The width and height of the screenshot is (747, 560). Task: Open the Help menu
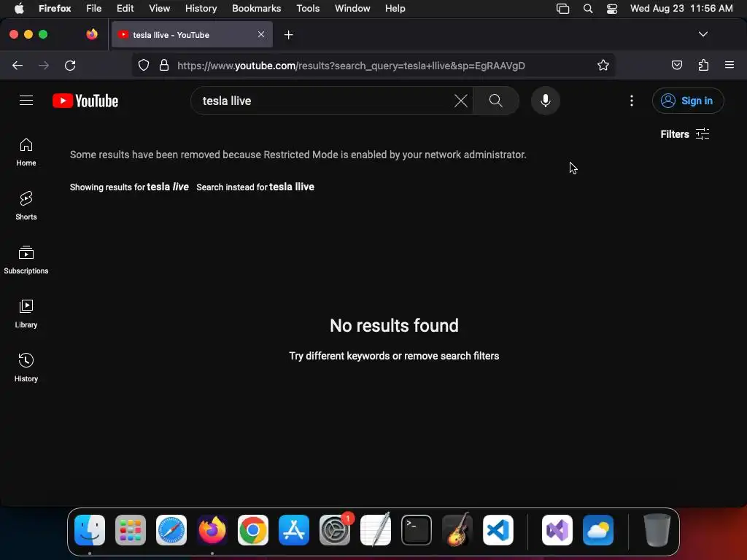[x=395, y=9]
